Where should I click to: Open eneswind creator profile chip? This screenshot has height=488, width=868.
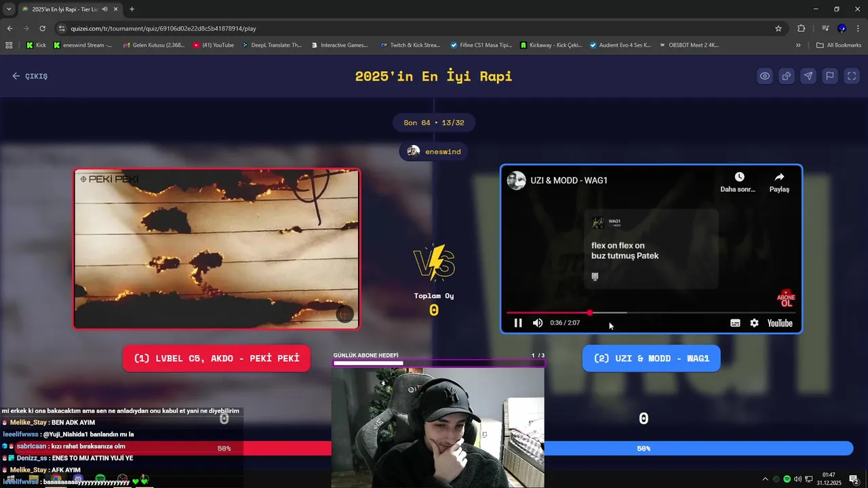tap(434, 152)
